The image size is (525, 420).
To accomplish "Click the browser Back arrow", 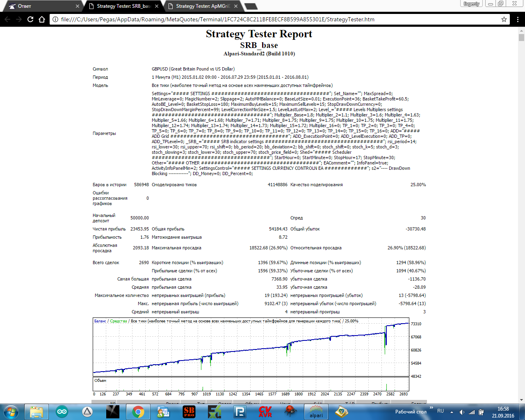I will point(7,19).
